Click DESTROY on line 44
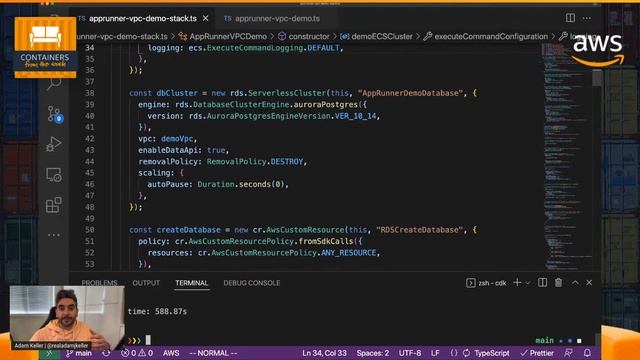The height and width of the screenshot is (360, 640). [x=287, y=162]
